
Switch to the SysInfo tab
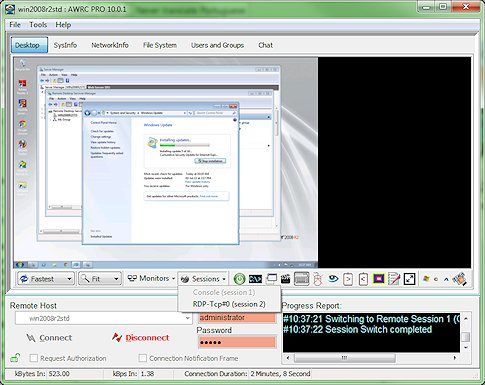point(65,45)
